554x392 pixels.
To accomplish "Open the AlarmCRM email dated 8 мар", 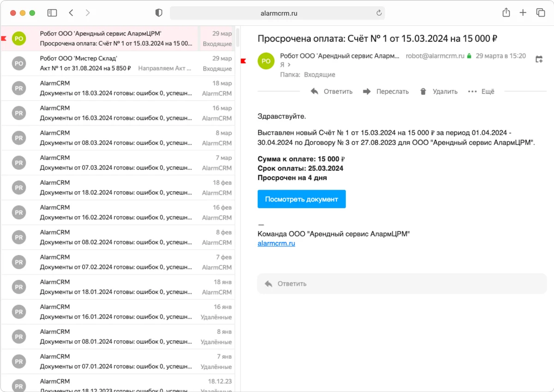I will pos(117,138).
